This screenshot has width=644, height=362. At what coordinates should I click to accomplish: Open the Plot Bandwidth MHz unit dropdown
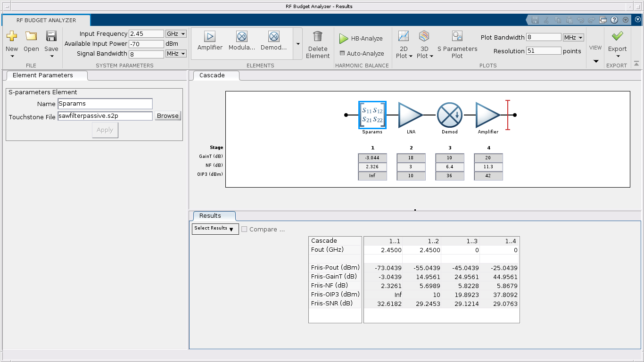573,38
